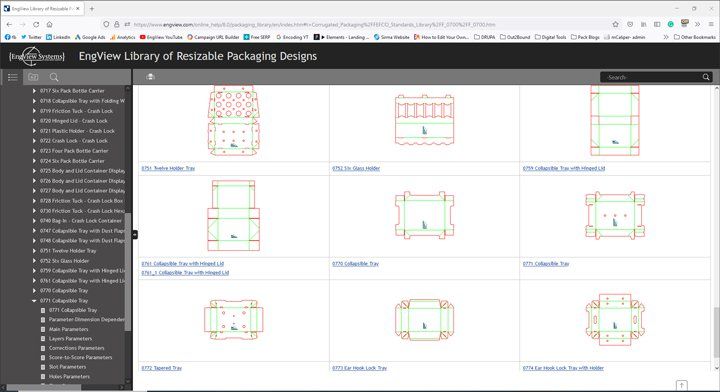Viewport: 720px width, 392px height.
Task: Open the Twitter bookmark
Action: tap(31, 37)
